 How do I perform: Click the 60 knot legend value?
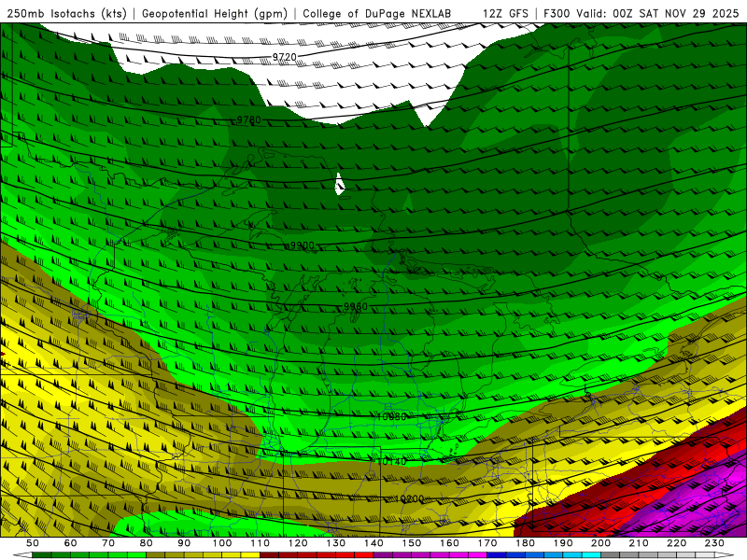tap(71, 543)
